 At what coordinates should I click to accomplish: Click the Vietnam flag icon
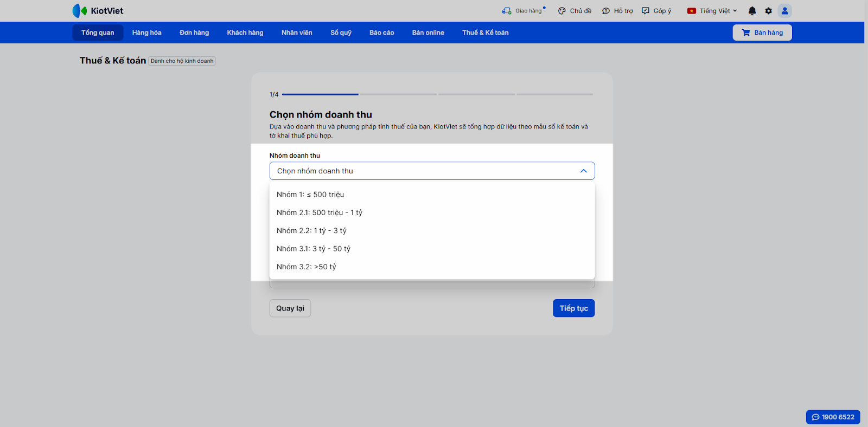[x=692, y=11]
